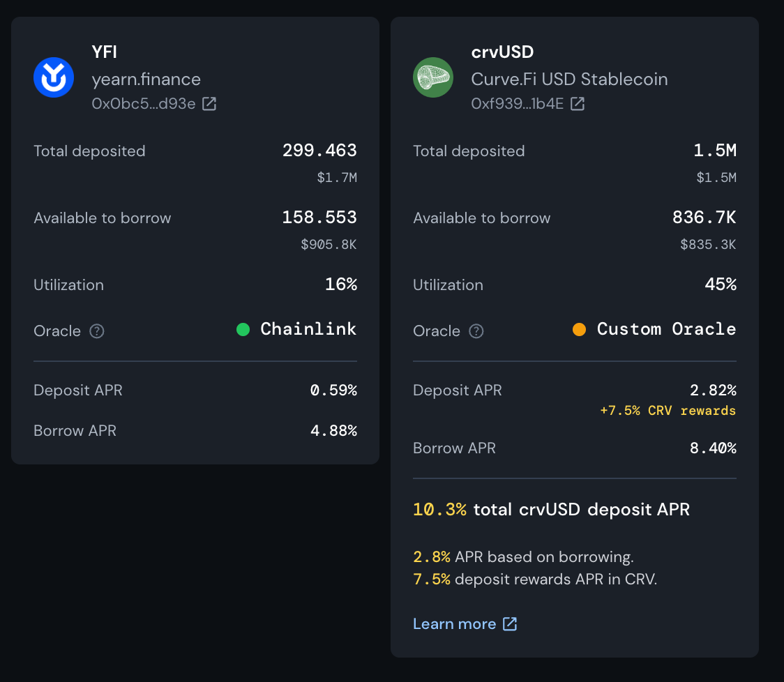Click the $1.5M deposited dollar value
The image size is (784, 682).
tap(716, 178)
